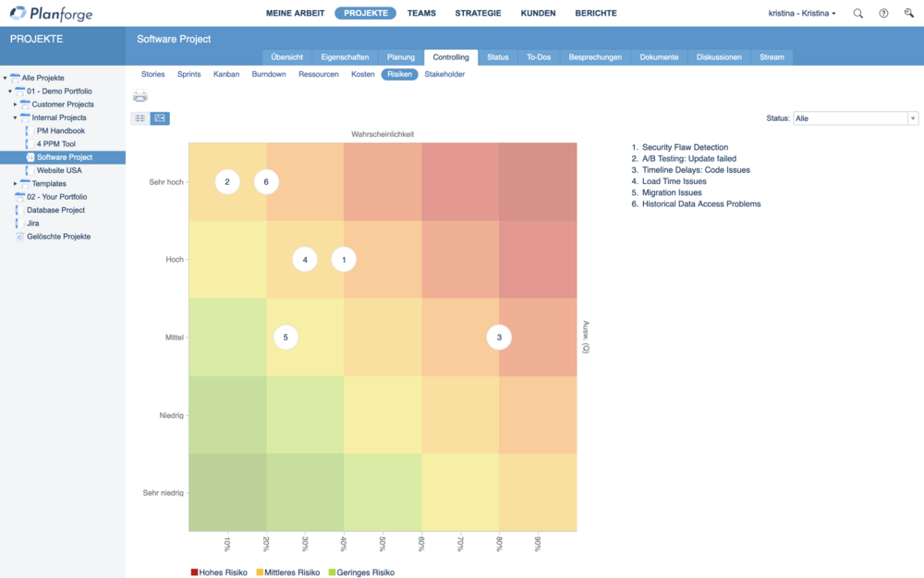This screenshot has width=924, height=578.
Task: Toggle the Hohes Risiko legend entry
Action: coord(219,572)
